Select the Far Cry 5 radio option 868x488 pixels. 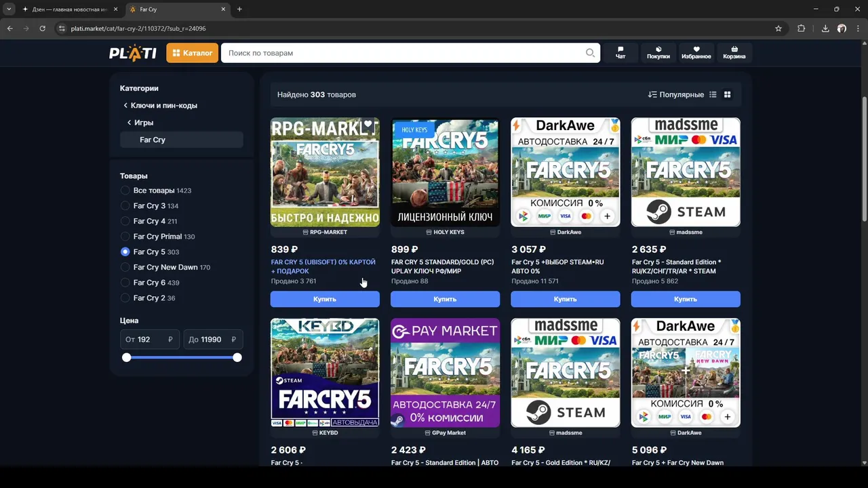(125, 251)
